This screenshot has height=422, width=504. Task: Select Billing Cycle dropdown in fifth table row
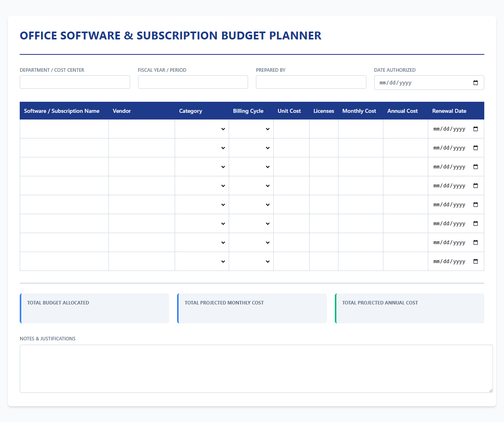[251, 205]
